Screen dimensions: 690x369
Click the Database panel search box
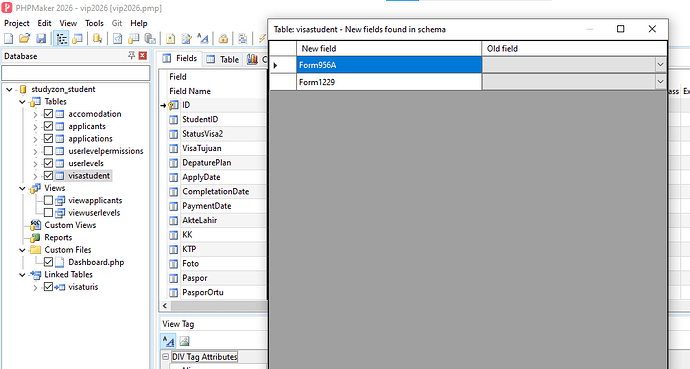pos(76,73)
